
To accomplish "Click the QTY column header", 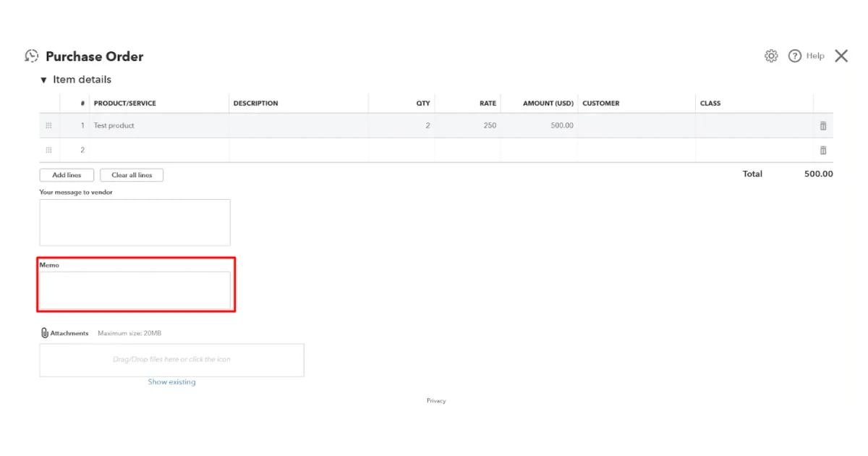I will 423,104.
